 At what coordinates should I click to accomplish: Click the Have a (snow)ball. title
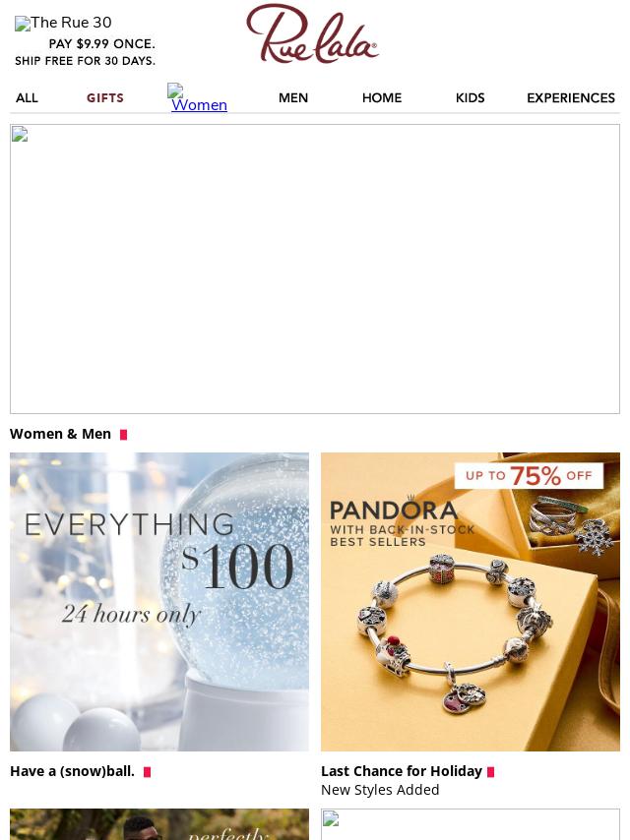pyautogui.click(x=73, y=771)
